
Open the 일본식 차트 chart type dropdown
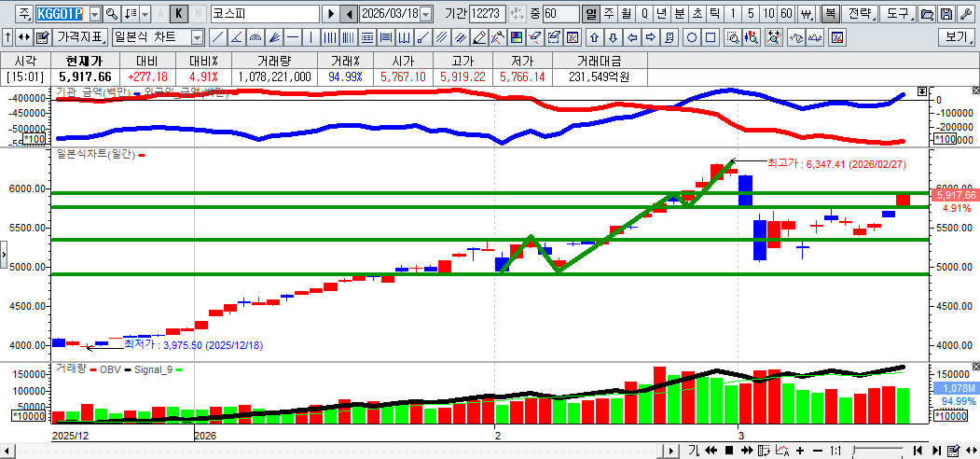(x=197, y=37)
